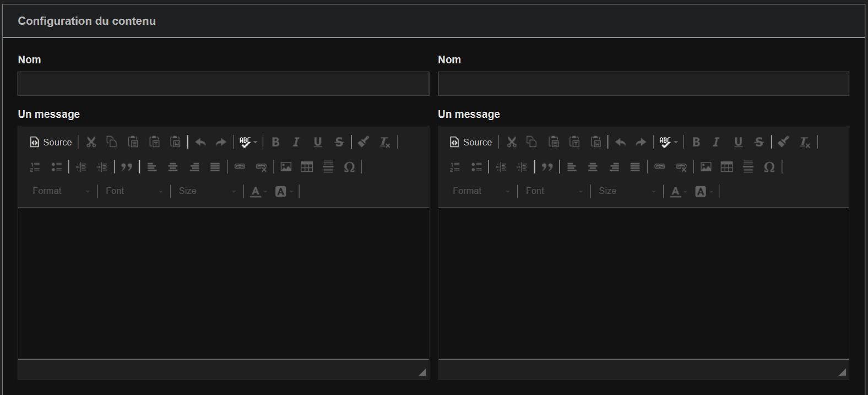Open the Font dropdown in right editor
Screen dimensions: 868x395
[553, 191]
